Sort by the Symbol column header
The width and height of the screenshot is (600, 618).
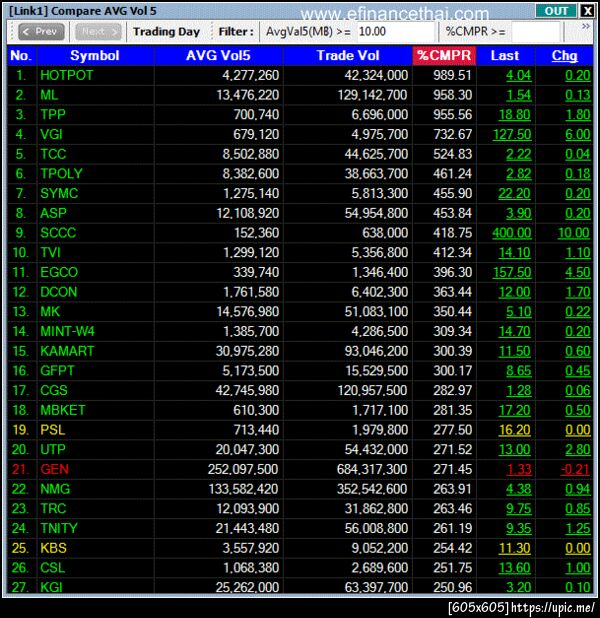coord(95,56)
